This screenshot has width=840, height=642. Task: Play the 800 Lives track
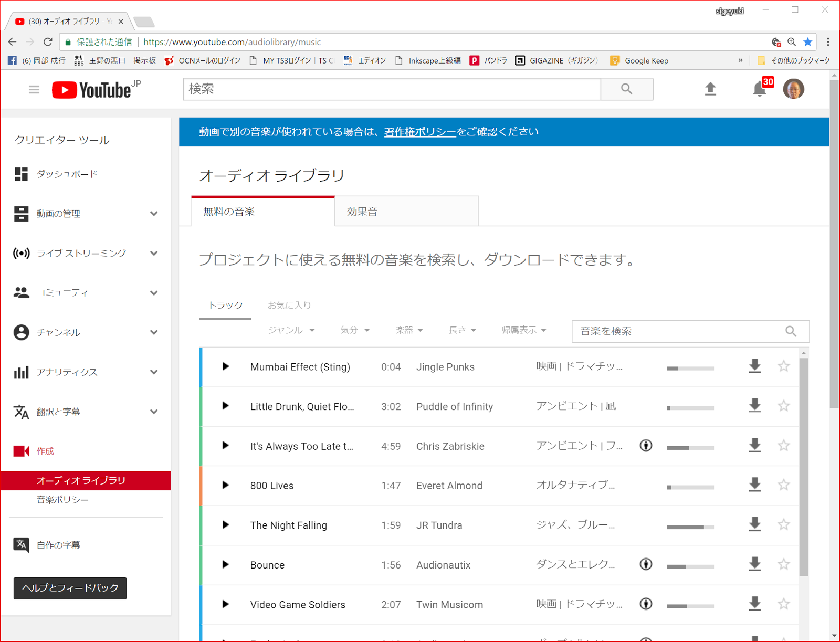coord(226,485)
